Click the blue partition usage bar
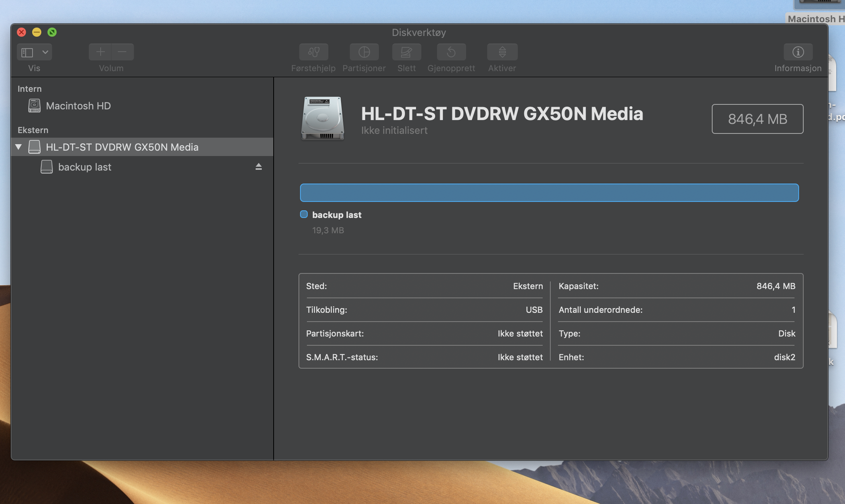The width and height of the screenshot is (845, 504). (549, 193)
